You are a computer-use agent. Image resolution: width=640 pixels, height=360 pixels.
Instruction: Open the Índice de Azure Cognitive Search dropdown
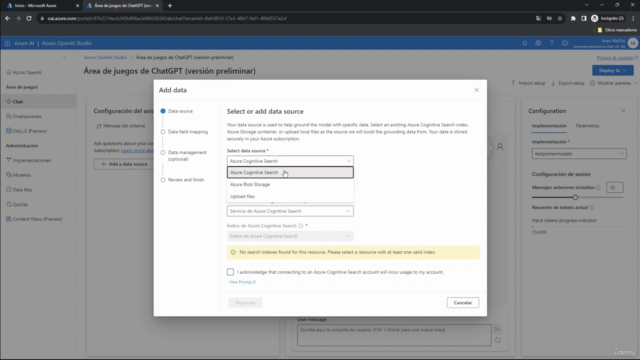(290, 236)
